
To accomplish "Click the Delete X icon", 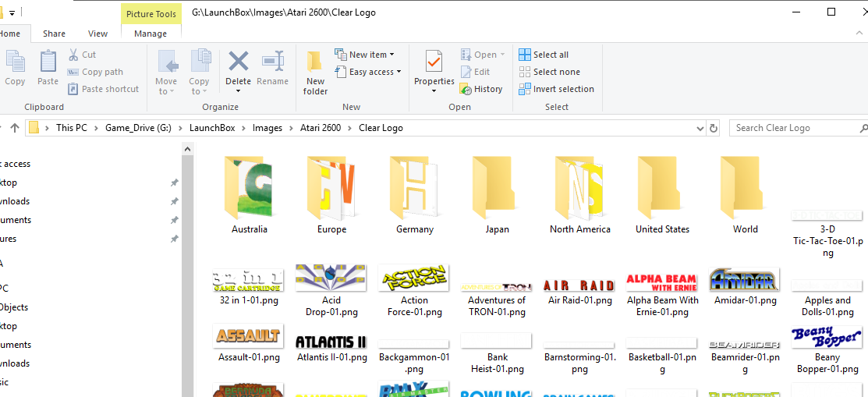I will point(238,62).
